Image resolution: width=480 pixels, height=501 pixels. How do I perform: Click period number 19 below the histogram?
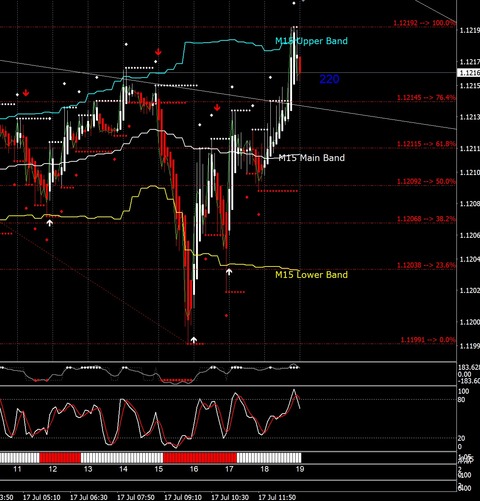click(300, 469)
